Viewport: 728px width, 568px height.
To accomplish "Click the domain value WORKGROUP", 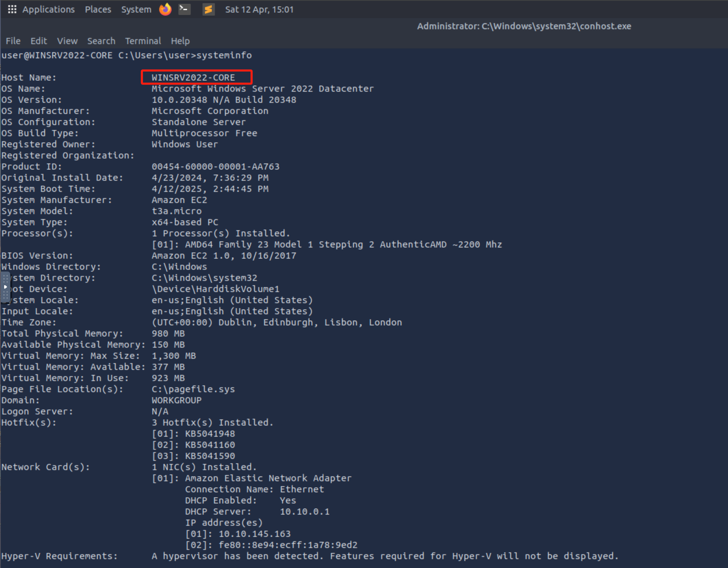I will click(177, 400).
